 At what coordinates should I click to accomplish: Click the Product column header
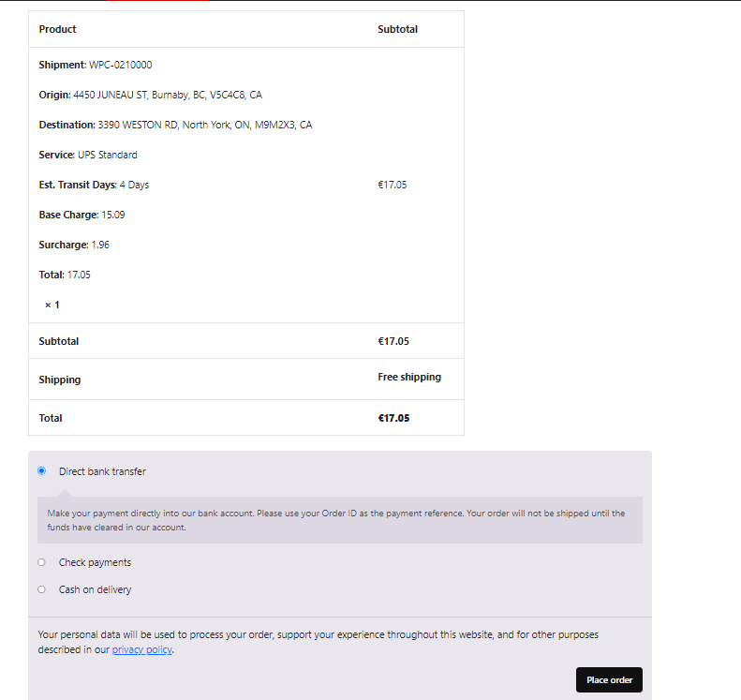(x=58, y=29)
